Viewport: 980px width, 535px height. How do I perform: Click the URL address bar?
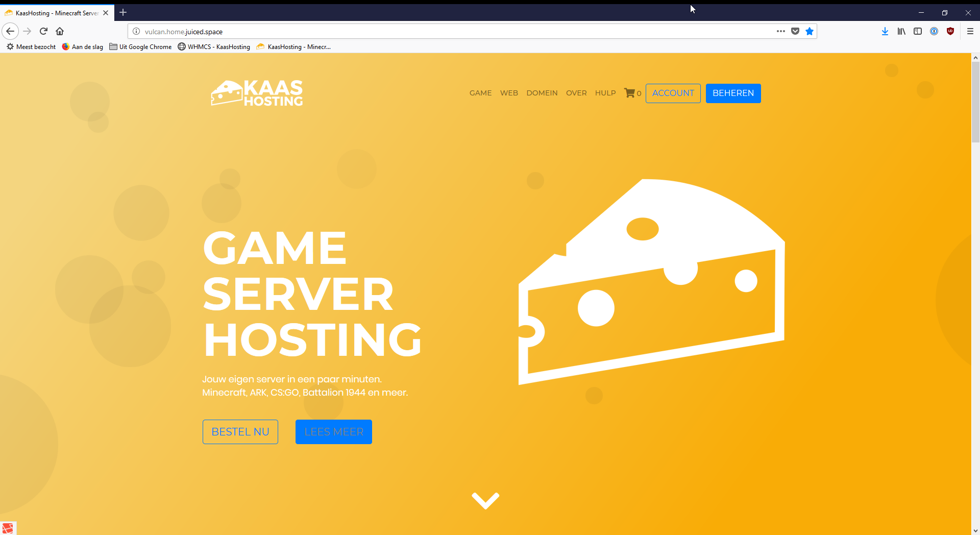(x=449, y=31)
